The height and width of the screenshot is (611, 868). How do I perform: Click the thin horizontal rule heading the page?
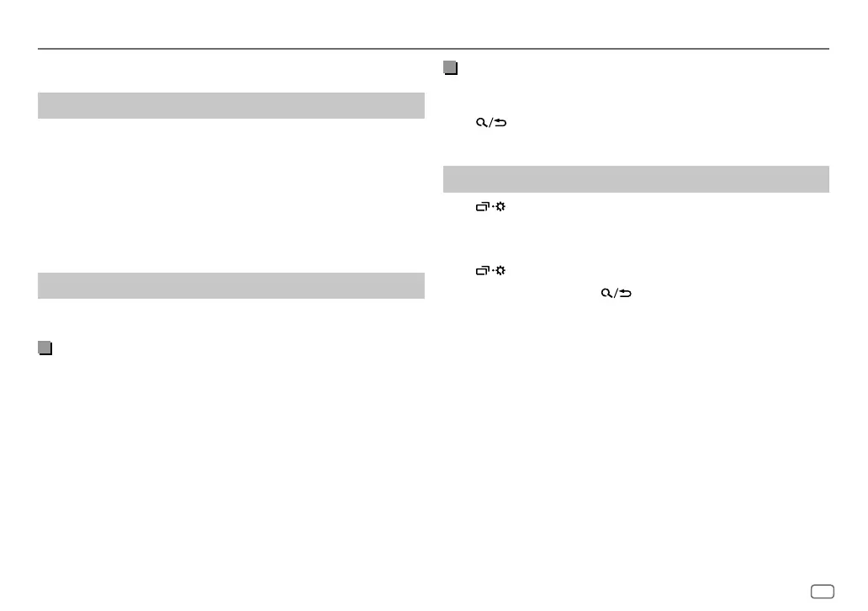(433, 49)
